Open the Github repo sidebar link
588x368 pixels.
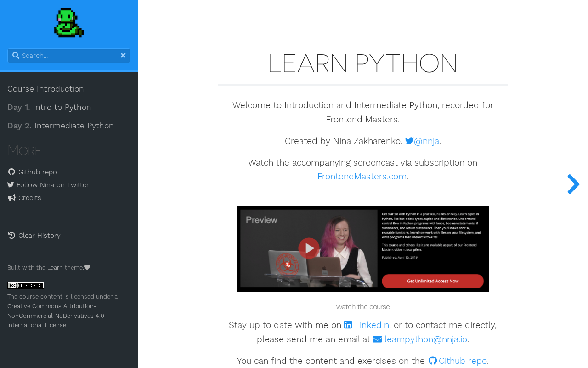pos(32,172)
